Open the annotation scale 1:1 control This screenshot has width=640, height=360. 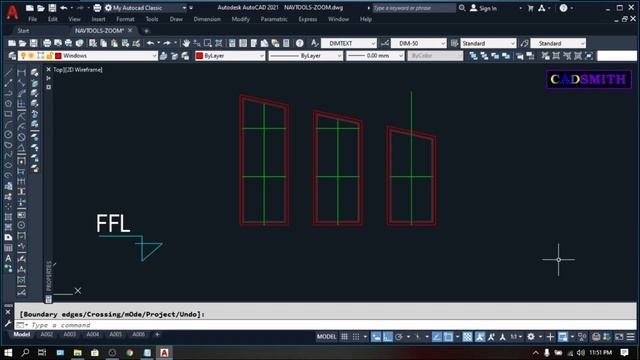click(x=516, y=337)
